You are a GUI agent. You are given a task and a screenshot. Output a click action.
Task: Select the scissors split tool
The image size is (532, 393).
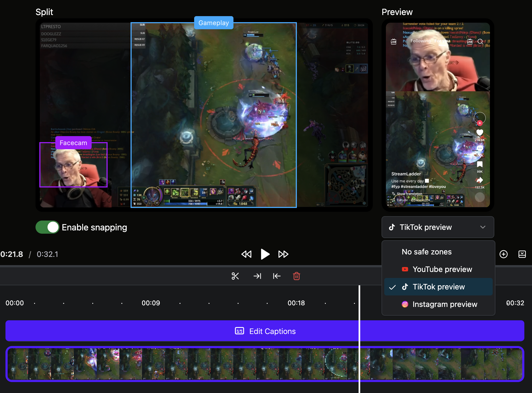(235, 276)
